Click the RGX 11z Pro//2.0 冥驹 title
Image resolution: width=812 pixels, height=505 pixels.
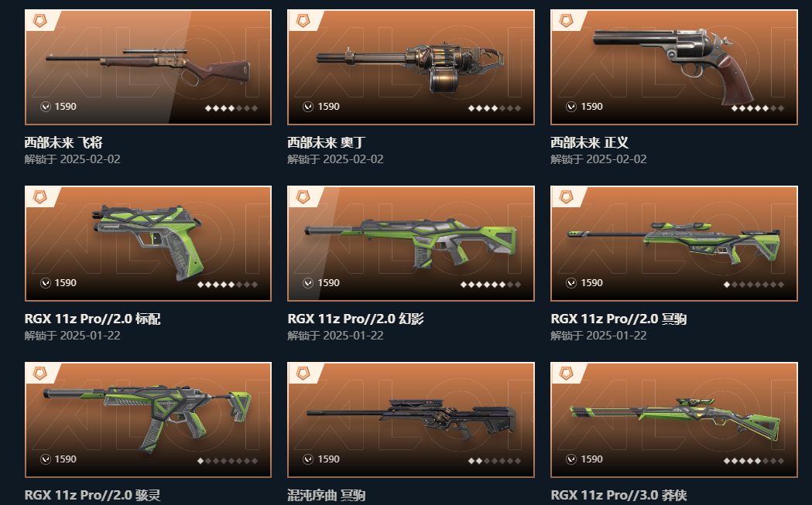pos(618,319)
